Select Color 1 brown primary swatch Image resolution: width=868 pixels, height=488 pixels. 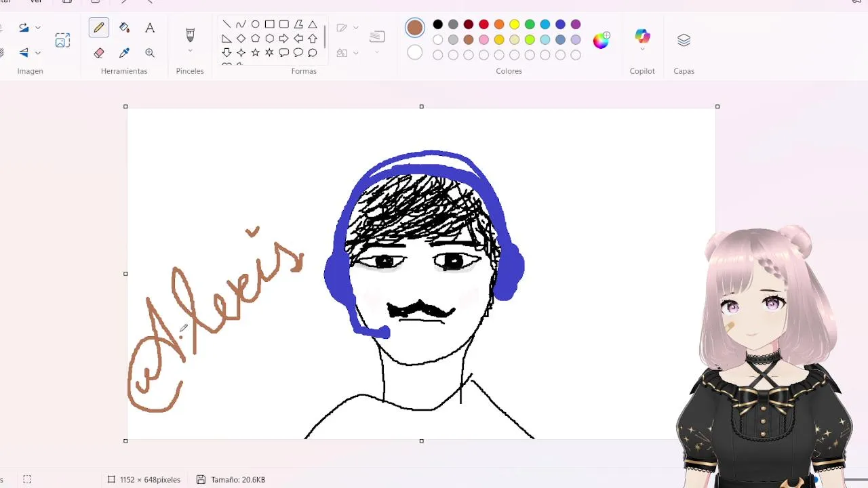coord(415,28)
